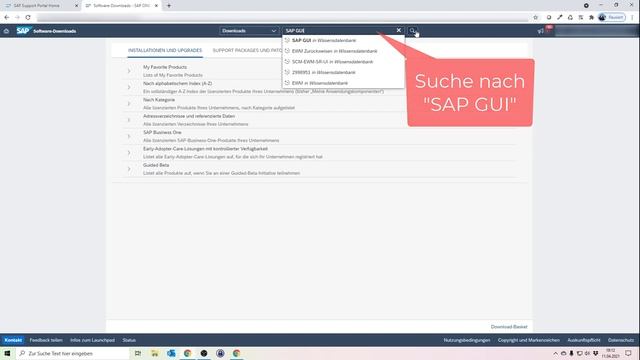Select suggestion SCM-EWM-SR-UI in Wissensdatenbank
Image resolution: width=640 pixels, height=360 pixels.
pyautogui.click(x=343, y=62)
